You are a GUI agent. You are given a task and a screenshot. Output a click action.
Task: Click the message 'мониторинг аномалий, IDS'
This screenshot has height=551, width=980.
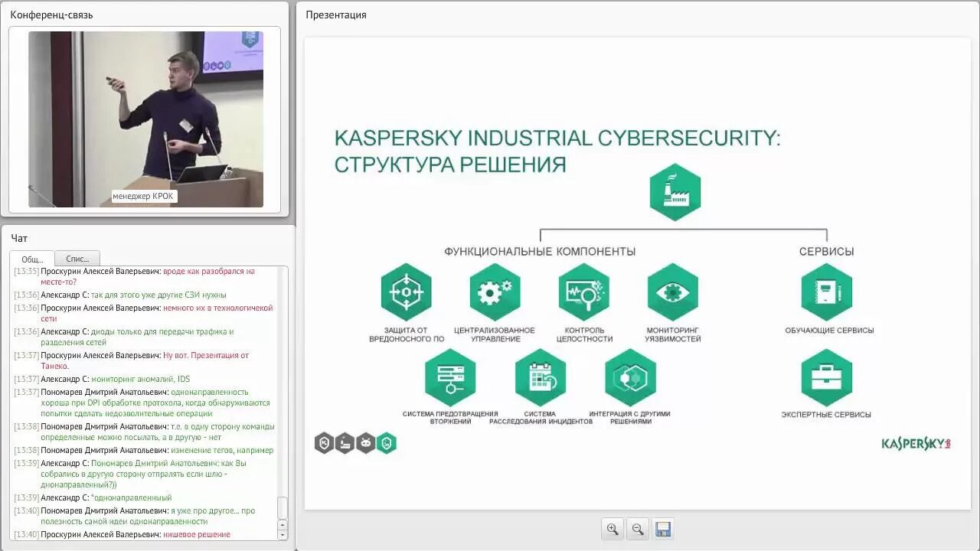[140, 379]
